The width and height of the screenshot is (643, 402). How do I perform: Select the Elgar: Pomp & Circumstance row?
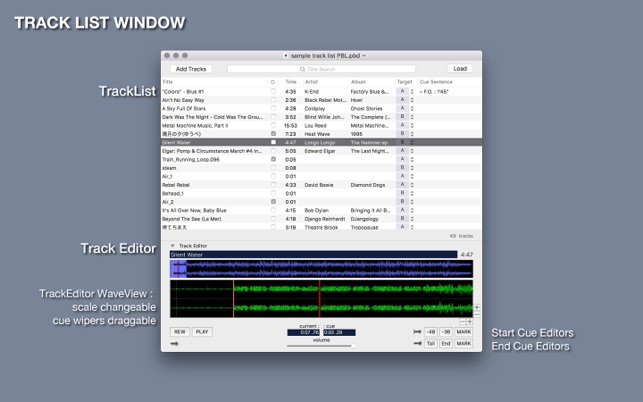(322, 151)
